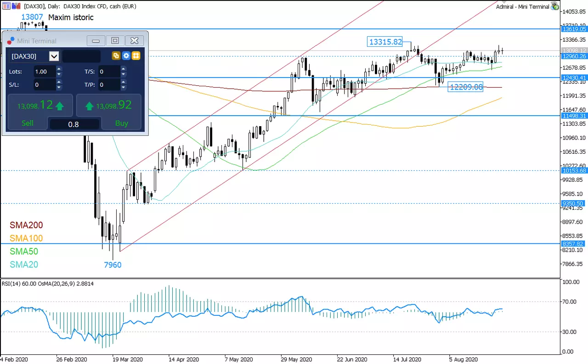The image size is (588, 364).
Task: Click the SMA100 legend label
Action: pos(27,238)
